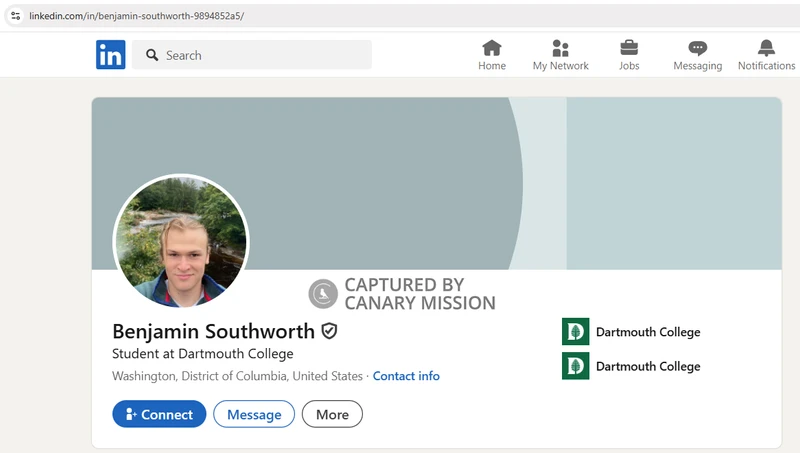Click the 'Washington, District of Columbia' location text
The width and height of the screenshot is (800, 453).
coord(199,376)
